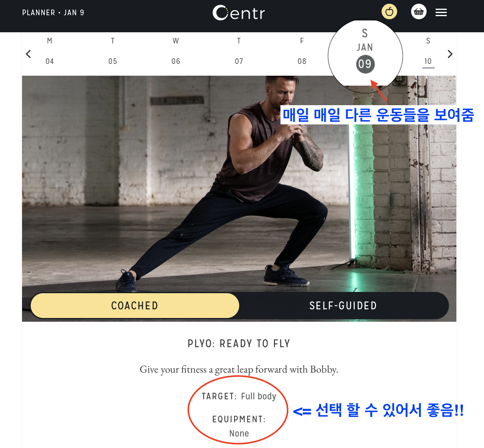Click the Centr logo

[239, 13]
